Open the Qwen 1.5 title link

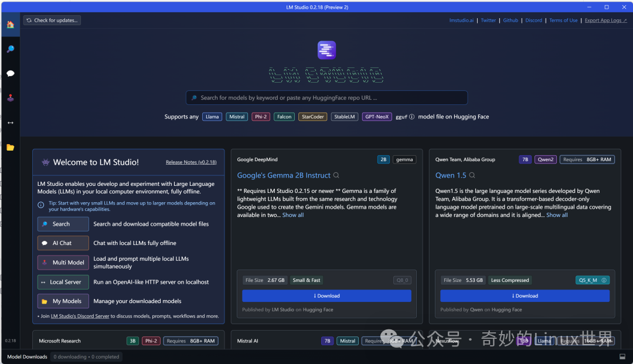pyautogui.click(x=451, y=175)
